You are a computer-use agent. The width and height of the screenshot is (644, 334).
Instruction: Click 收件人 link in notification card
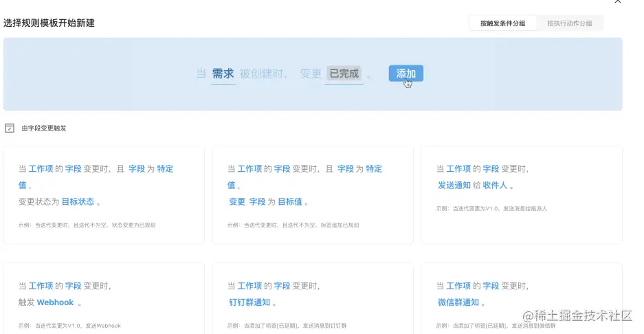coord(495,186)
